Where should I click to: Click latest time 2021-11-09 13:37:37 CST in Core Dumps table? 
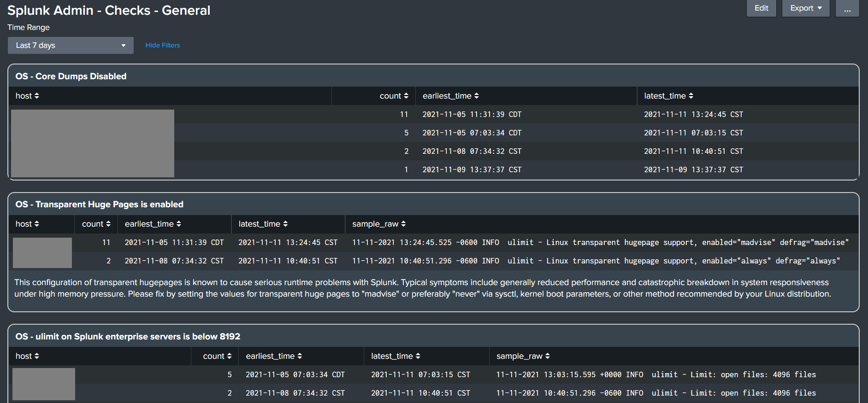click(693, 169)
